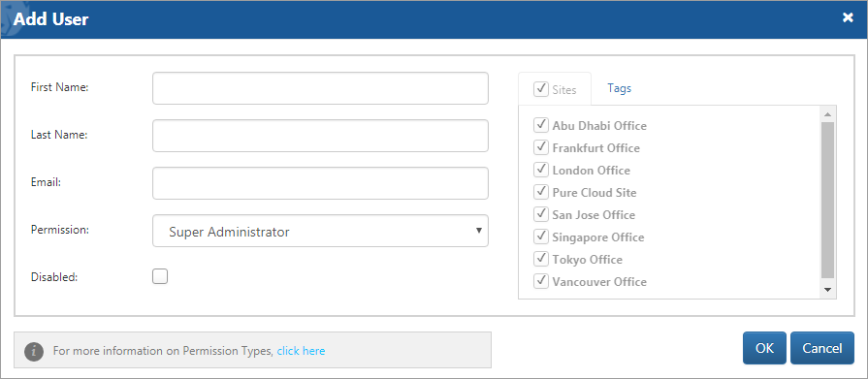Image resolution: width=868 pixels, height=379 pixels.
Task: Click the London Office label
Action: pos(592,171)
